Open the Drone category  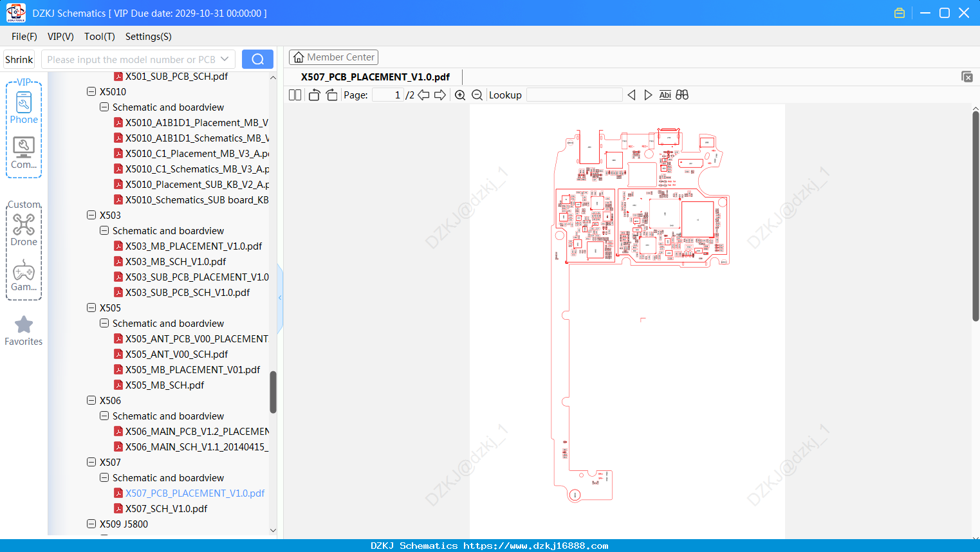coord(24,230)
